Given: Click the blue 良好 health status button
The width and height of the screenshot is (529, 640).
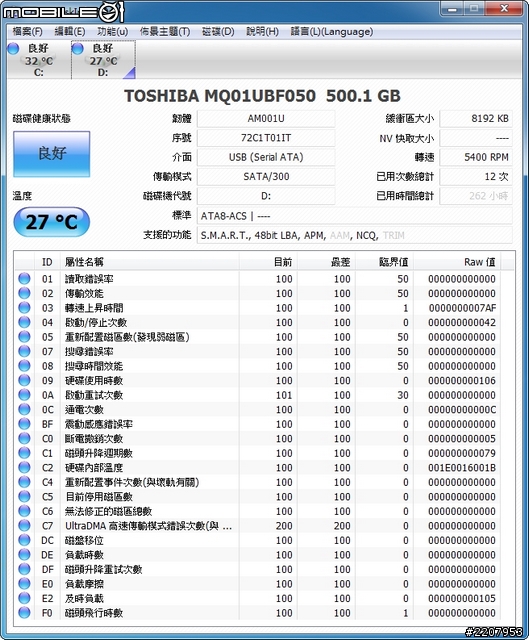Looking at the screenshot, I should pyautogui.click(x=51, y=154).
